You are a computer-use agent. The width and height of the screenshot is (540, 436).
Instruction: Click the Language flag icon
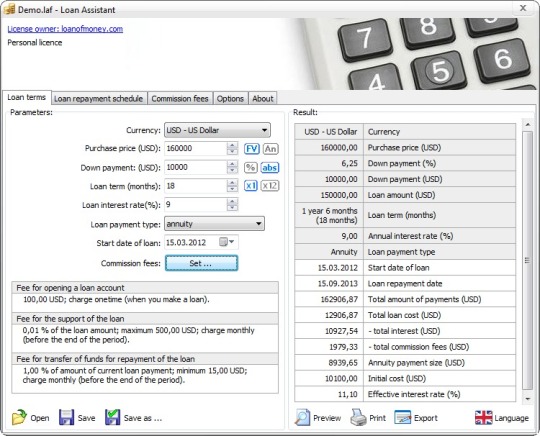[x=484, y=417]
